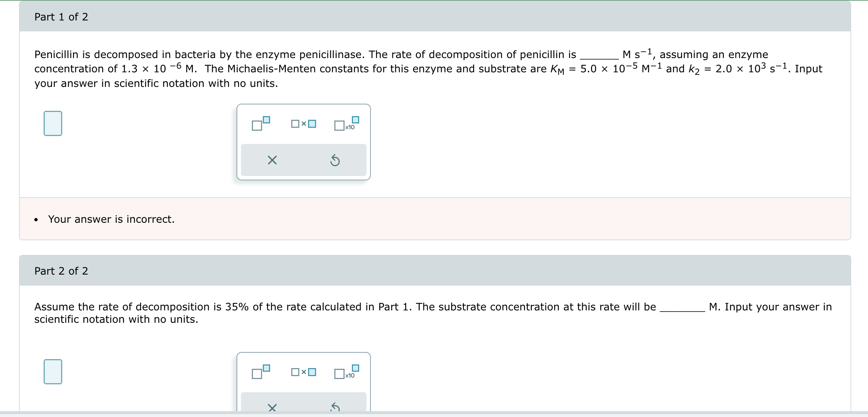The height and width of the screenshot is (417, 868).
Task: Click the Part 1 penicillin question text
Action: [x=428, y=69]
